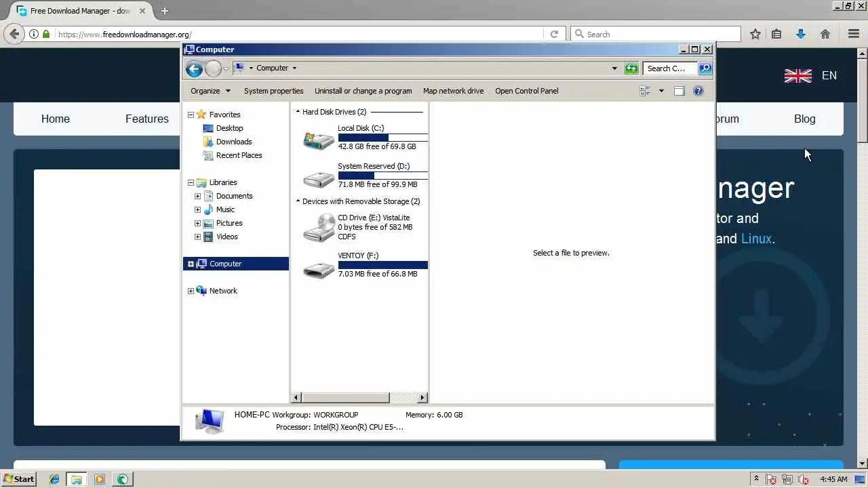Click the refresh button in the Explorer address bar
This screenshot has height=488, width=868.
631,68
